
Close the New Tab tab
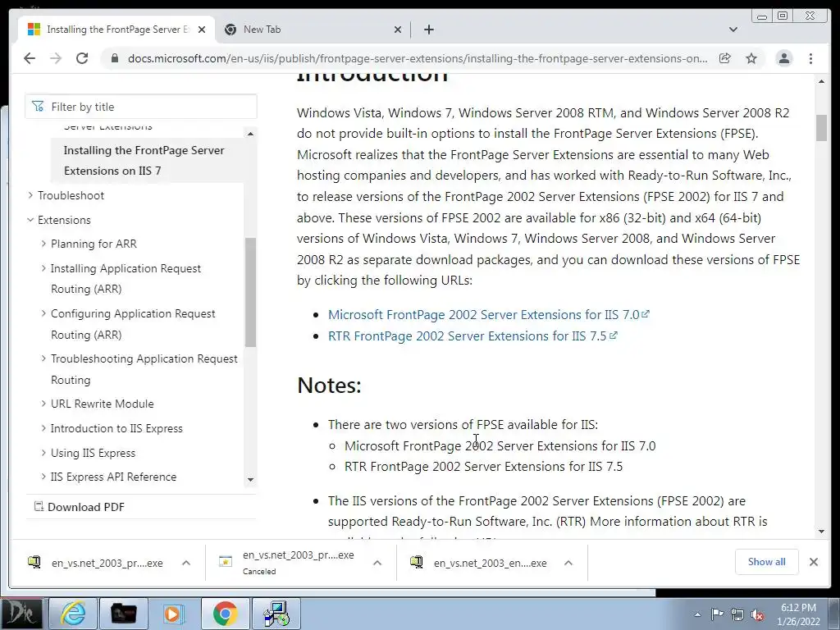pos(398,30)
